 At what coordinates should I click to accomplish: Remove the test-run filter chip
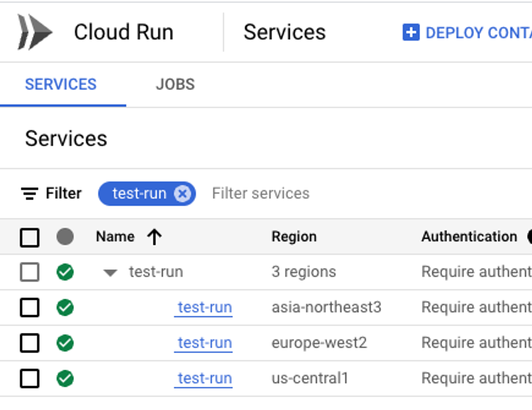click(x=183, y=194)
